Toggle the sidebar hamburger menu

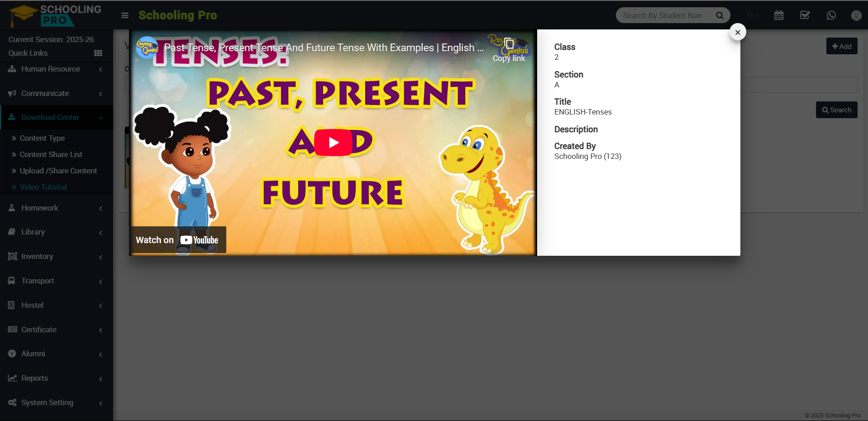click(125, 15)
